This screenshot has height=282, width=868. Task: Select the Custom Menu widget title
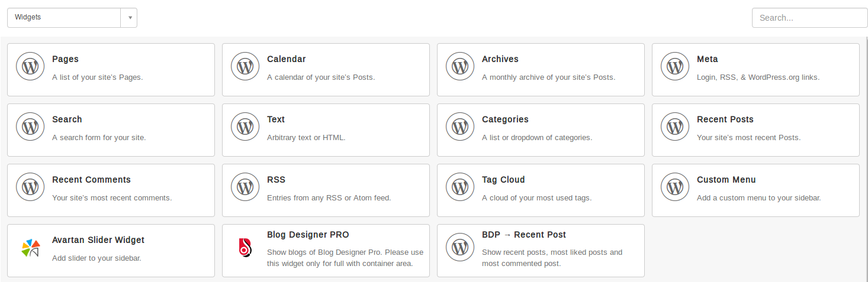pos(726,180)
